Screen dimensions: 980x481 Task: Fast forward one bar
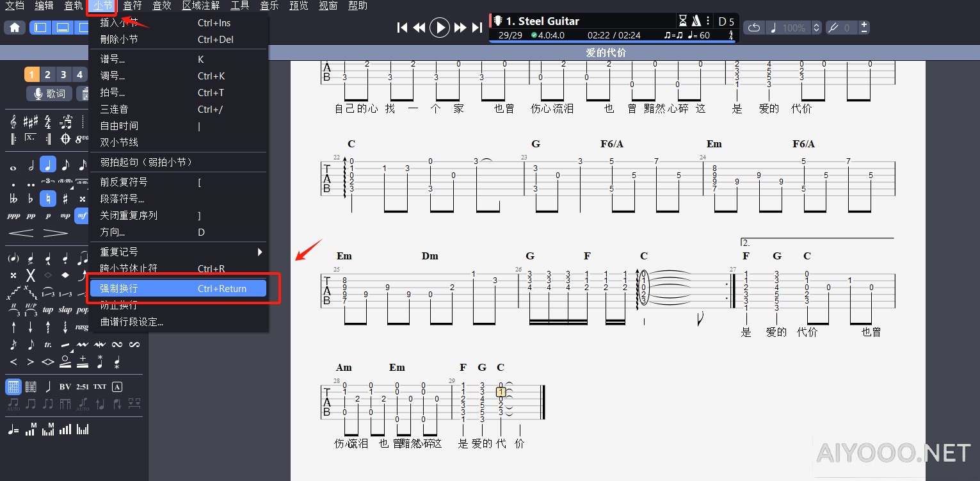tap(460, 28)
